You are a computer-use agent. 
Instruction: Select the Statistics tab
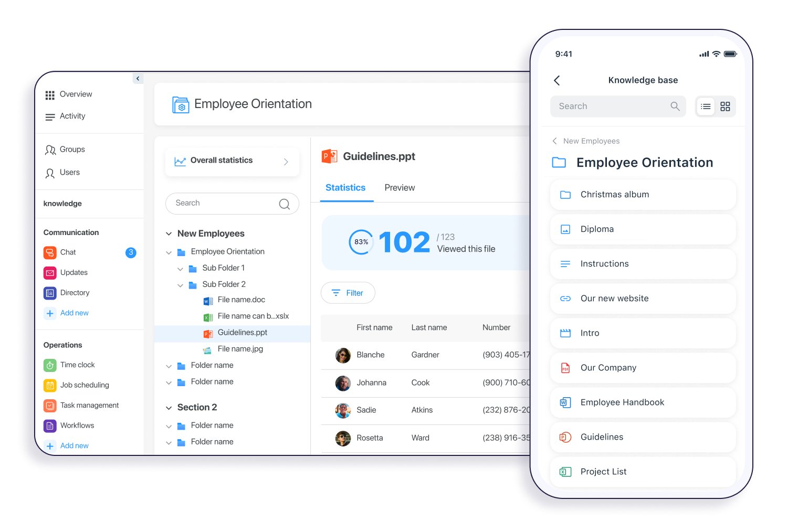click(345, 188)
